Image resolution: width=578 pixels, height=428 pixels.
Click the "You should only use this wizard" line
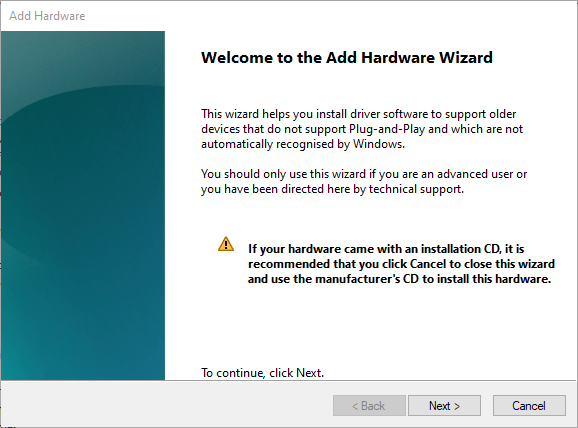[364, 174]
